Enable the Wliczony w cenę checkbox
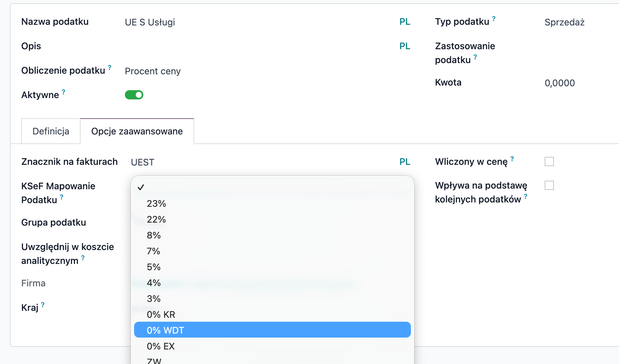This screenshot has width=619, height=364. [x=549, y=162]
